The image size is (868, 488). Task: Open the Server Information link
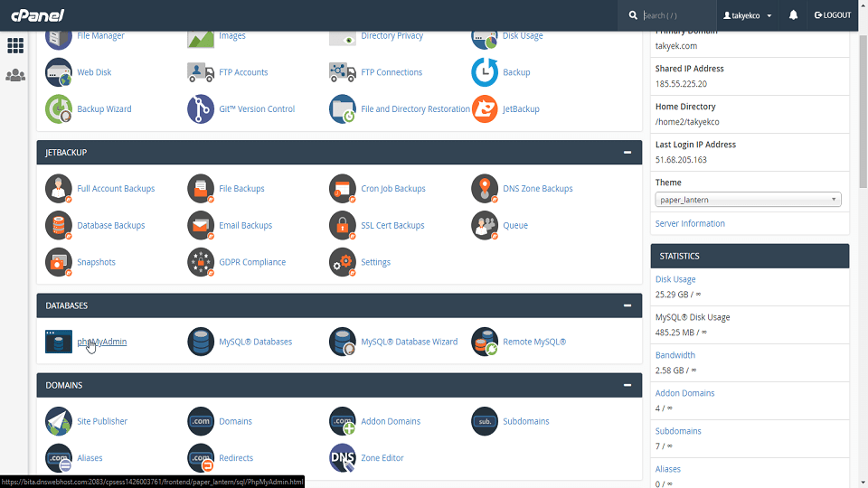(x=690, y=223)
